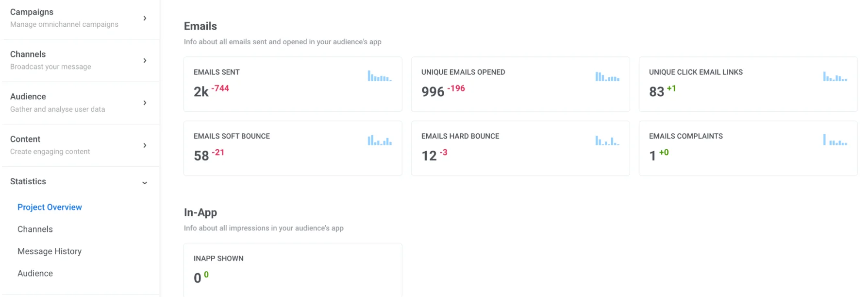Expand the Campaigns section chevron
Screen dimensions: 868x297
(x=145, y=18)
